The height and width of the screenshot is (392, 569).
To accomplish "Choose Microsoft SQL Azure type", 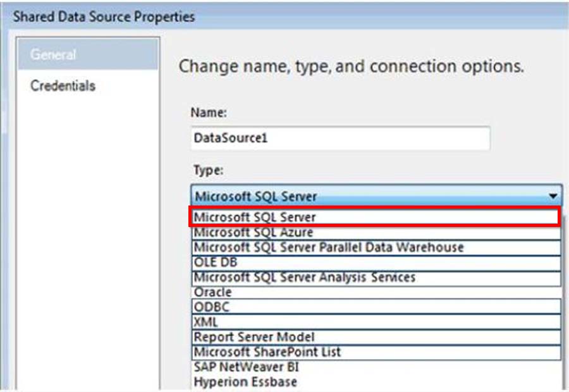I will tap(376, 232).
